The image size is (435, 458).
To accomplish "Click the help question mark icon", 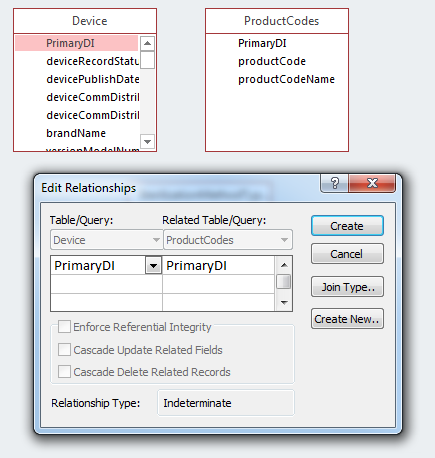I will click(x=335, y=183).
